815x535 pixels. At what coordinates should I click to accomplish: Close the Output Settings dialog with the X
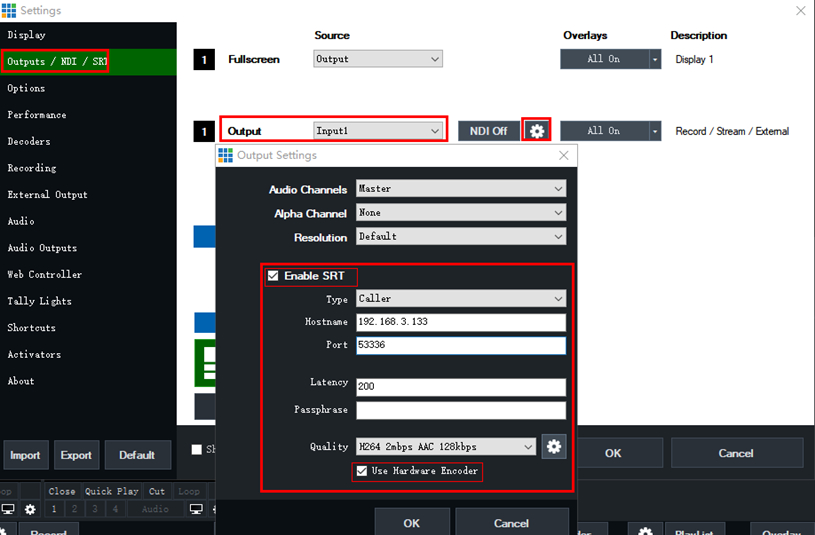click(x=564, y=155)
